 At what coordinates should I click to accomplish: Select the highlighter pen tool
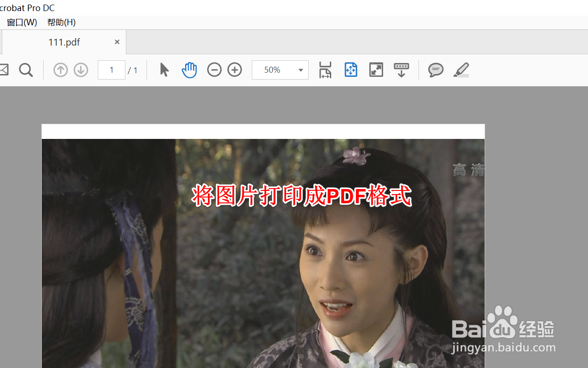(x=461, y=70)
